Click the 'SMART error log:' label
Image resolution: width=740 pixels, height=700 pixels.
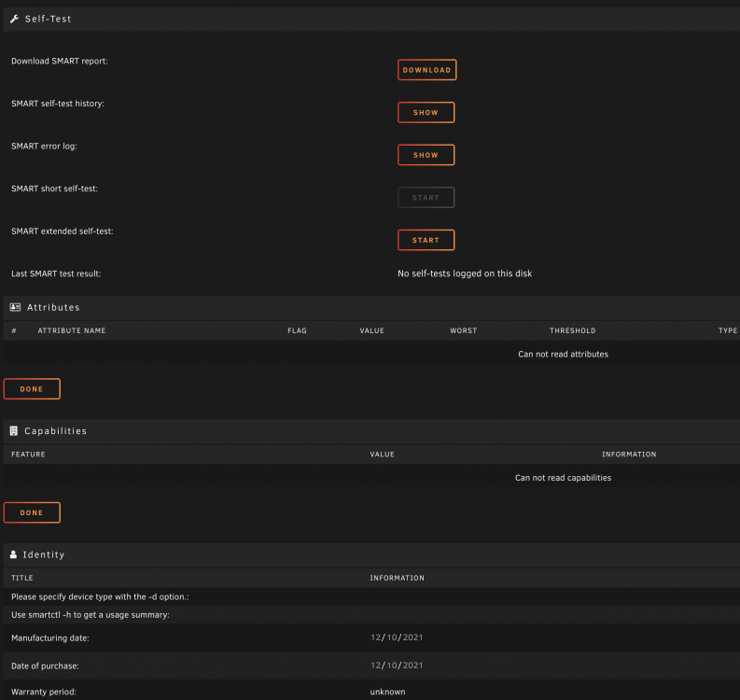click(x=44, y=146)
